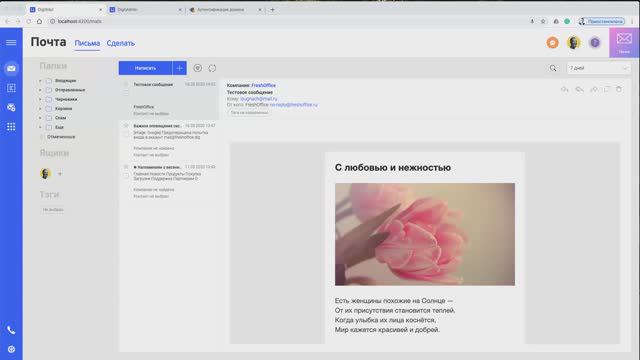Image resolution: width=640 pixels, height=360 pixels.
Task: Expand the Входящие folder arrow
Action: [40, 81]
